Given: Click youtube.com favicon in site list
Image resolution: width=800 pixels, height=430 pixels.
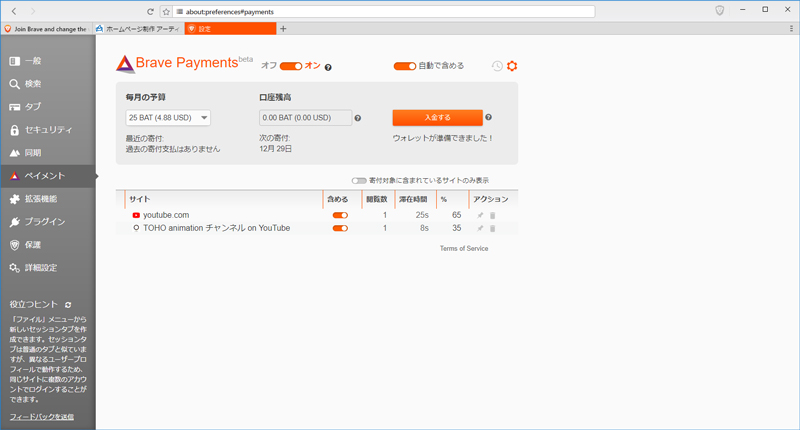Looking at the screenshot, I should (136, 215).
